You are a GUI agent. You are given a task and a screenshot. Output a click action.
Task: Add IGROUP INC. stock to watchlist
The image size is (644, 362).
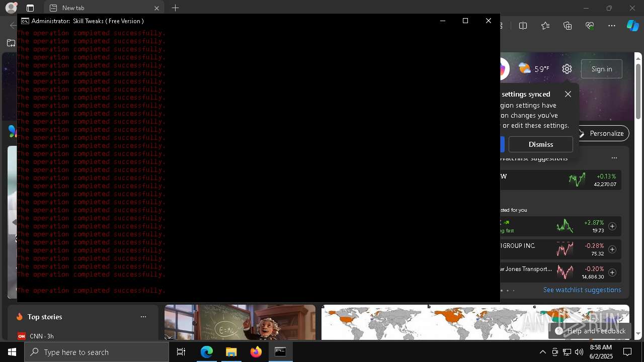[x=612, y=249]
